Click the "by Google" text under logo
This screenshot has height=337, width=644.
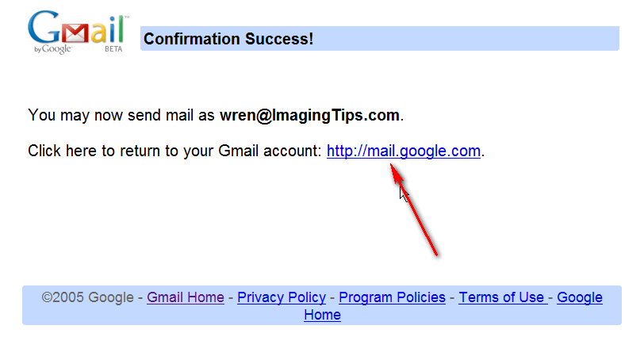pyautogui.click(x=53, y=49)
